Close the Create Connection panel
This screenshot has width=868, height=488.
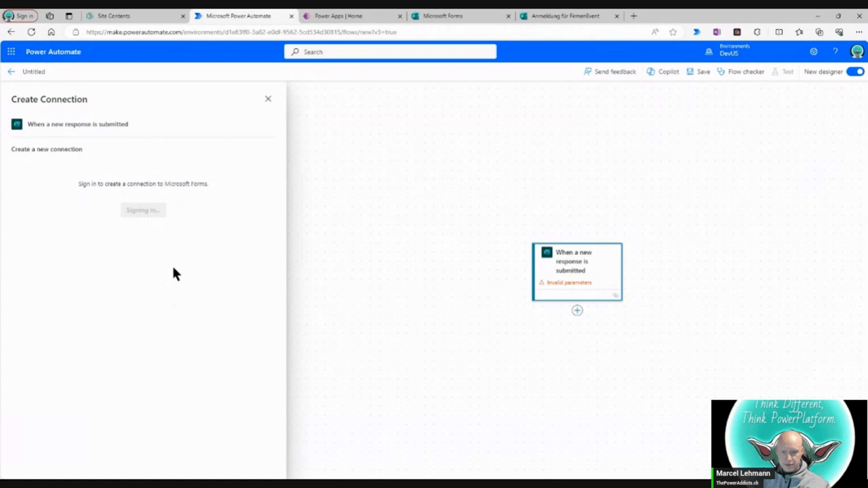tap(268, 99)
